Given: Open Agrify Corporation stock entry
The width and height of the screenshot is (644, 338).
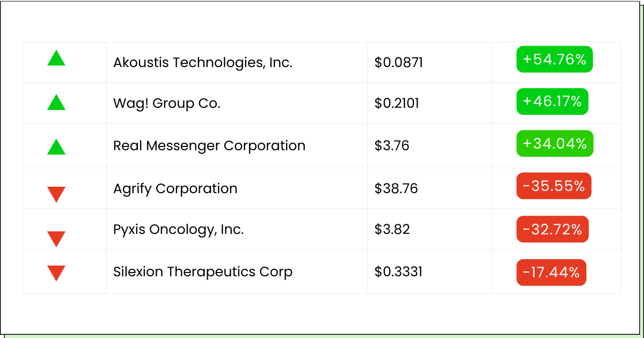Looking at the screenshot, I should pyautogui.click(x=175, y=189).
